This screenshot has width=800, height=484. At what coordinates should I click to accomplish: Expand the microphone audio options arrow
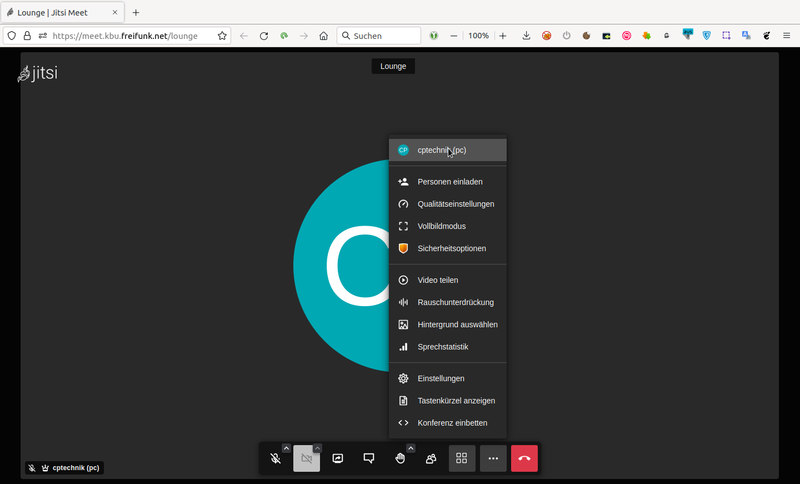286,448
